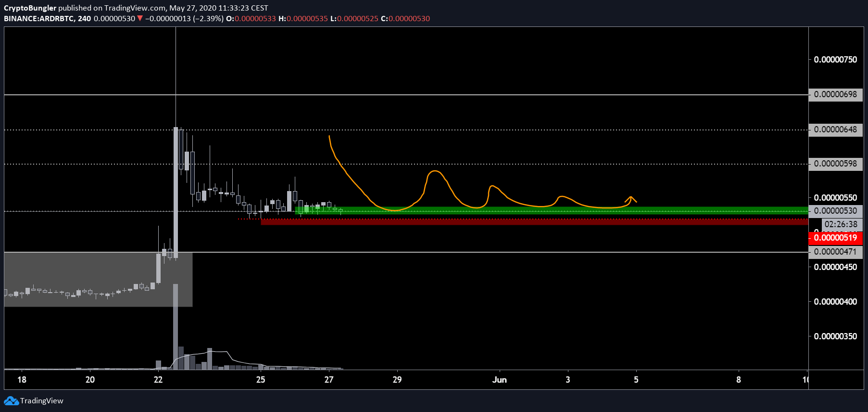This screenshot has width=868, height=412.
Task: Click the 02:26:38 candle countdown timer
Action: (x=841, y=224)
